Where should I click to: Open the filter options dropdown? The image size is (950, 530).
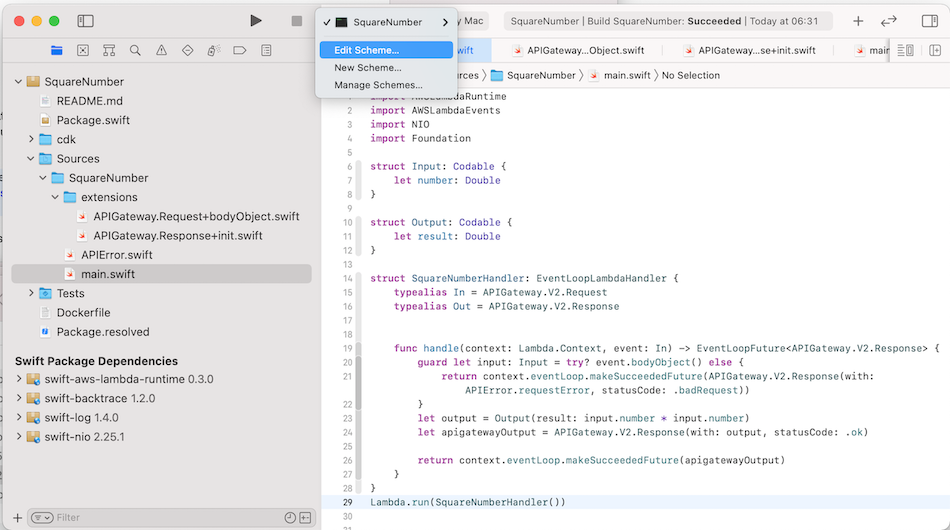pos(42,517)
